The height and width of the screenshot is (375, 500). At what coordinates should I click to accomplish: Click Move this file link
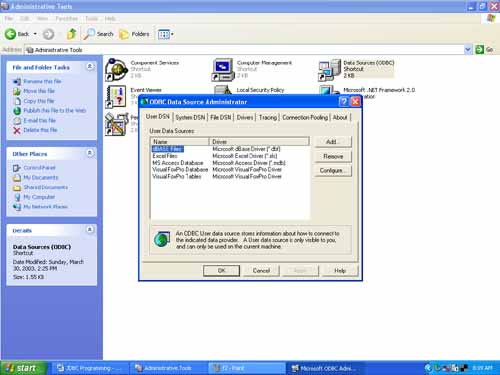(x=39, y=91)
